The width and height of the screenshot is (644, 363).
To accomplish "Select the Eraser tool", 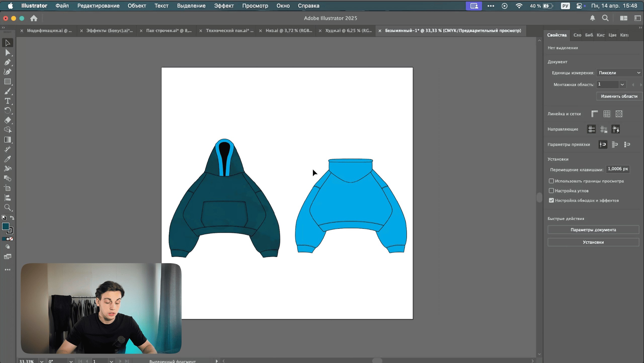I will click(x=8, y=120).
